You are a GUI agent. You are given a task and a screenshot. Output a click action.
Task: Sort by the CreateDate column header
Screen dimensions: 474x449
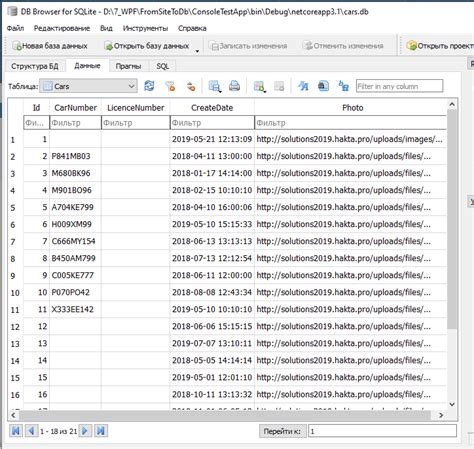tap(212, 107)
